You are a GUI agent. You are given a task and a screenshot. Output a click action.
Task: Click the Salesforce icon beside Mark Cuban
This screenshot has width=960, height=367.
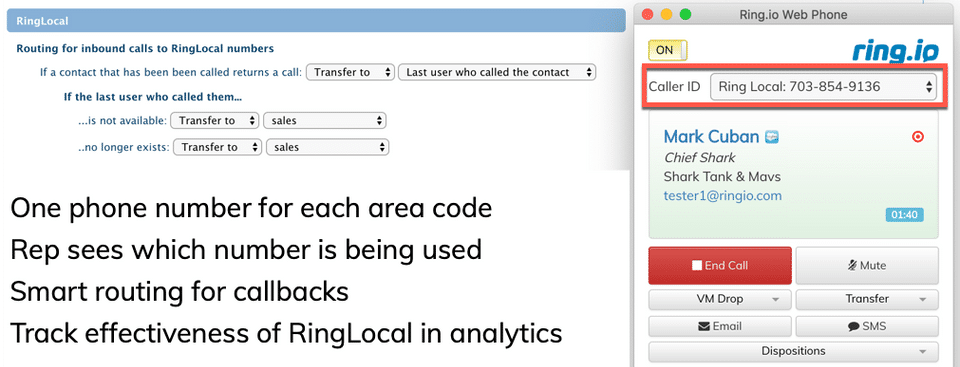(x=773, y=137)
